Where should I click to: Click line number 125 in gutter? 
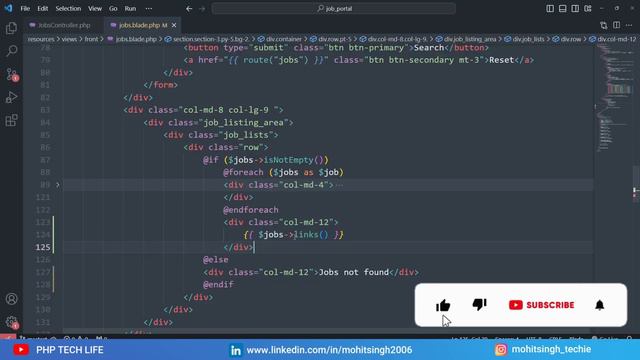(x=43, y=247)
